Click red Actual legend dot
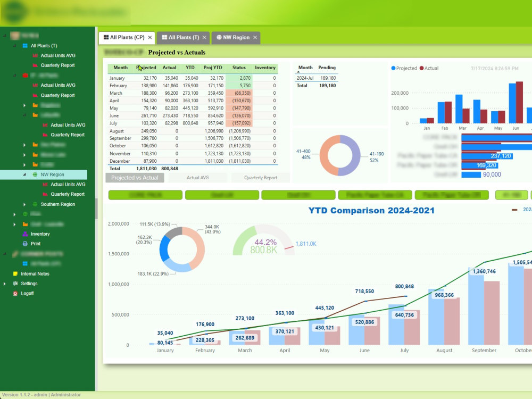The image size is (532, 399). [422, 68]
